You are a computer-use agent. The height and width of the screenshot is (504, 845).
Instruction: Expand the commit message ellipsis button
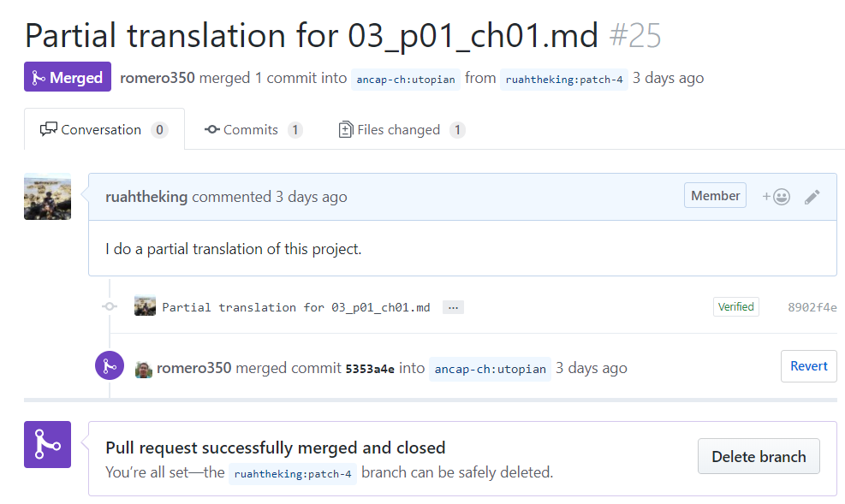453,307
